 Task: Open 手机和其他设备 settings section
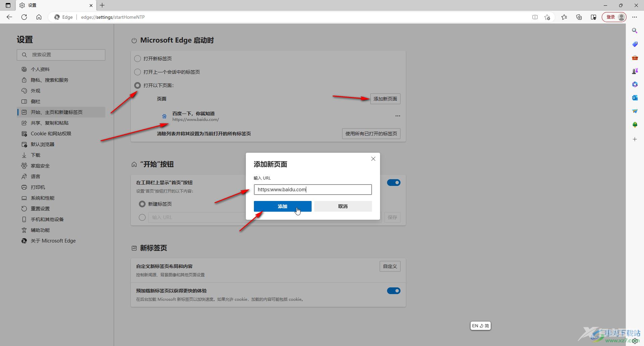(x=61, y=219)
